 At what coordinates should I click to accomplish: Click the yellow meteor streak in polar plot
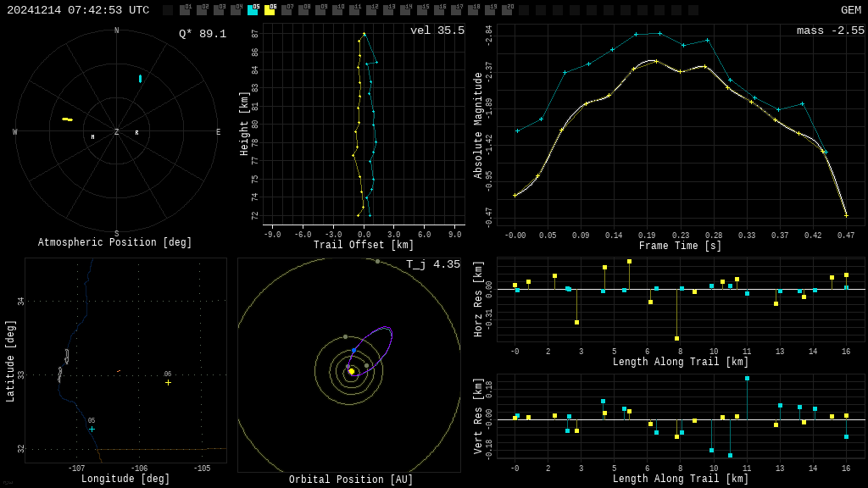[x=67, y=119]
